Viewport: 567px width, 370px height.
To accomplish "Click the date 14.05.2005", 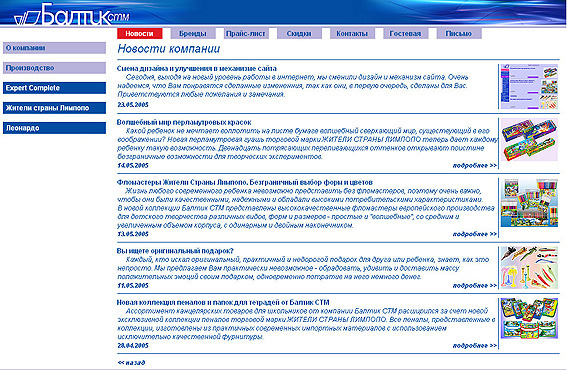I will coord(133,165).
